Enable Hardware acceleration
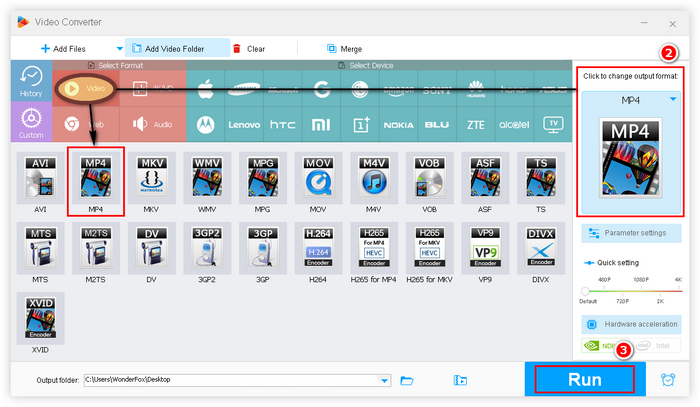This screenshot has width=700, height=407. pyautogui.click(x=631, y=324)
